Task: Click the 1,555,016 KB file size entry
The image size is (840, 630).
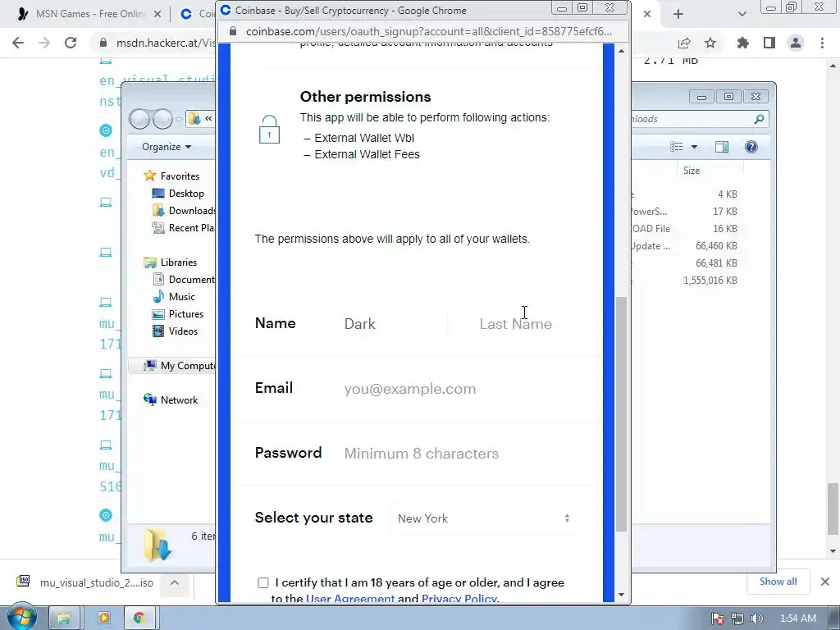Action: coord(710,281)
